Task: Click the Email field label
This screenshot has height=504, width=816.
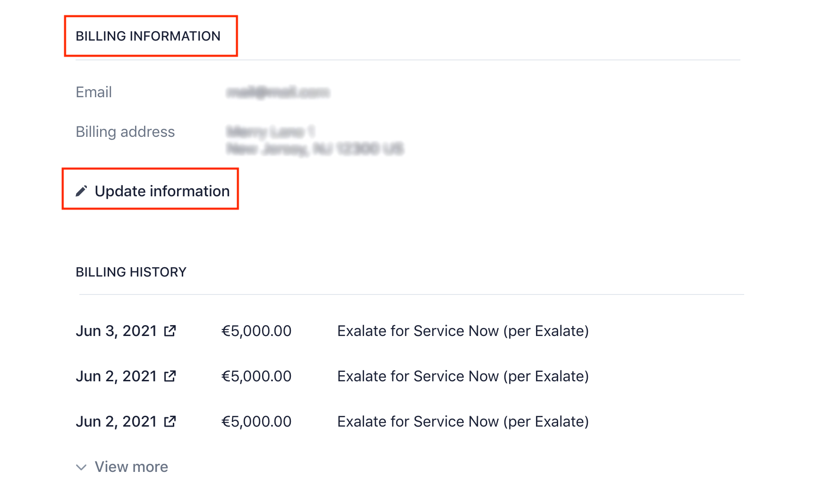Action: 93,92
